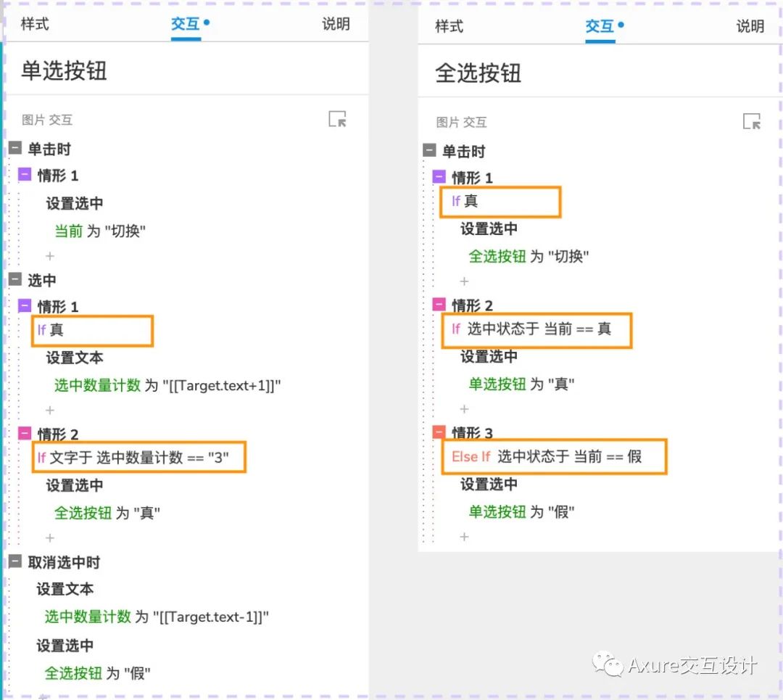
Task: Click the + under 情形 3 to add action
Action: (464, 537)
